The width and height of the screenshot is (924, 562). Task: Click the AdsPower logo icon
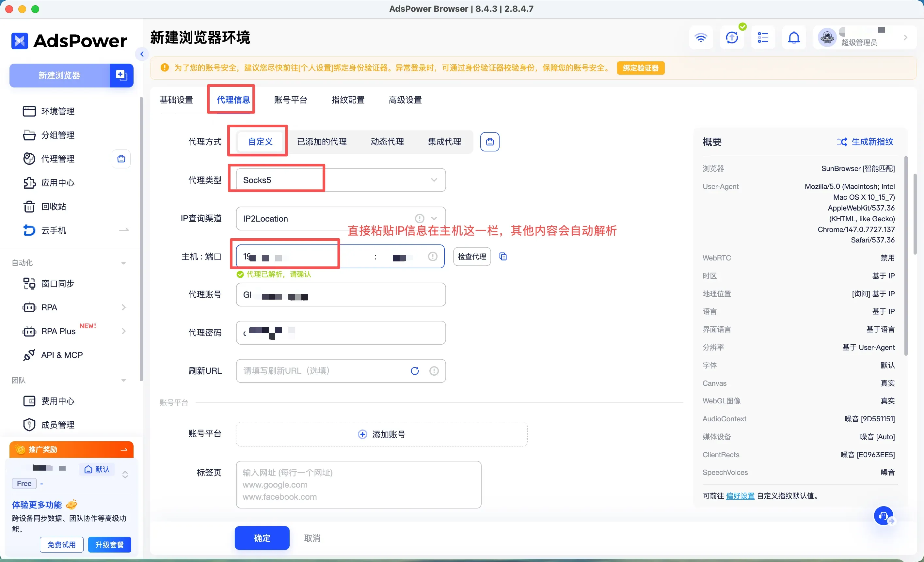(x=20, y=41)
